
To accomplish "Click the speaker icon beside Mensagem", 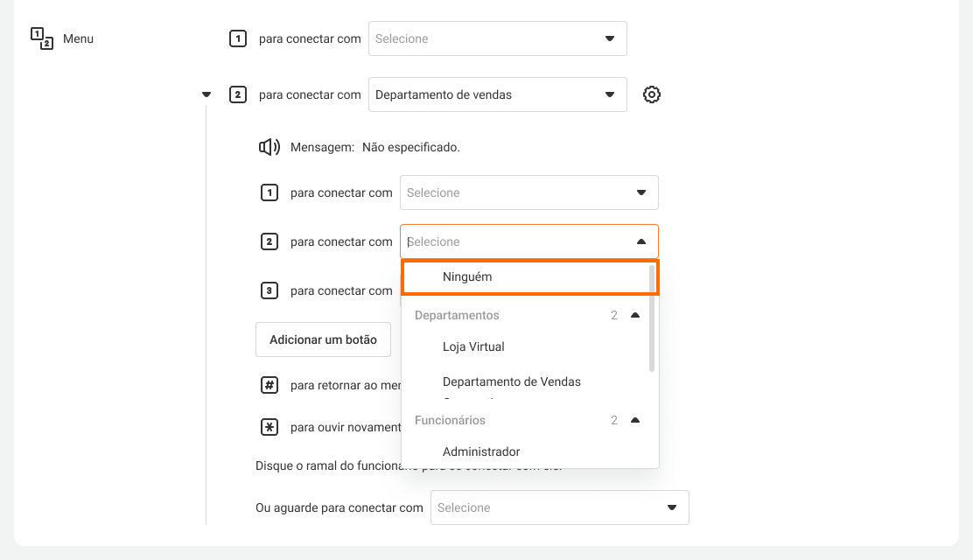I will click(269, 147).
